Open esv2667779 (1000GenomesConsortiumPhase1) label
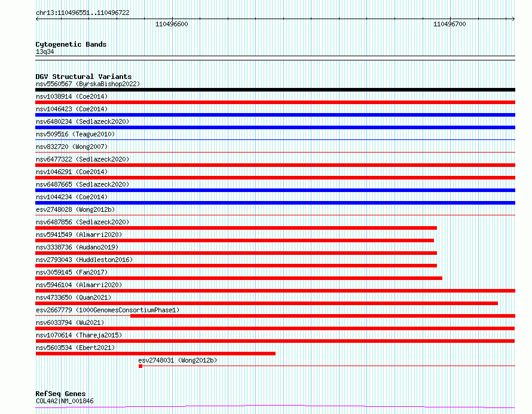Image resolution: width=532 pixels, height=414 pixels. pyautogui.click(x=108, y=310)
